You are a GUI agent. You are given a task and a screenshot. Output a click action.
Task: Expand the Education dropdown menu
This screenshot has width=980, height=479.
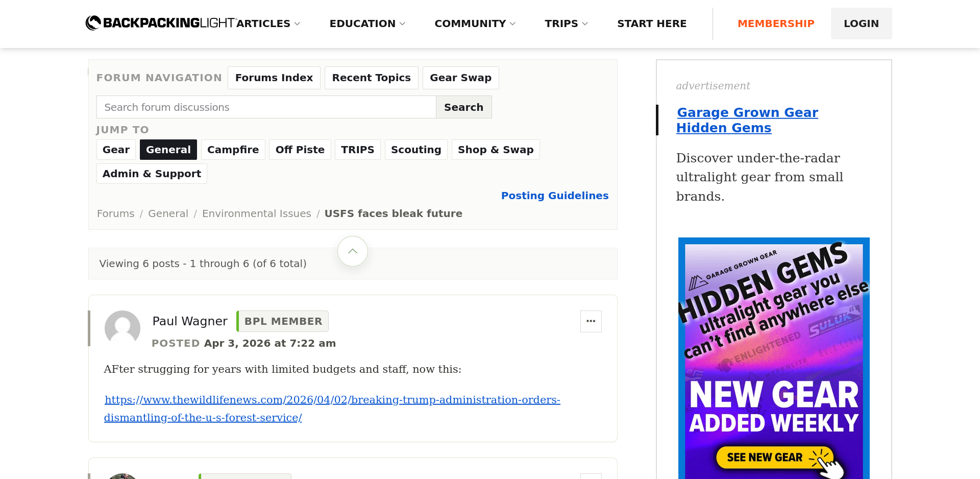tap(367, 23)
